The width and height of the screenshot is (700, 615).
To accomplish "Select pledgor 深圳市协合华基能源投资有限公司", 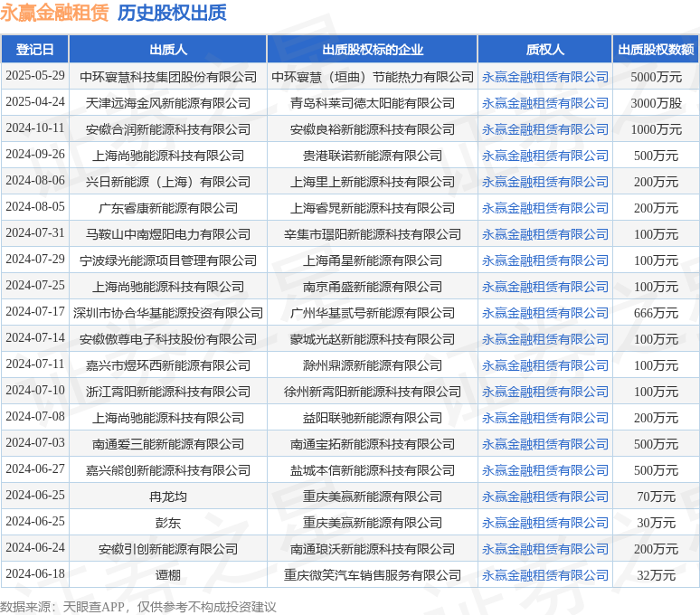I will [168, 313].
